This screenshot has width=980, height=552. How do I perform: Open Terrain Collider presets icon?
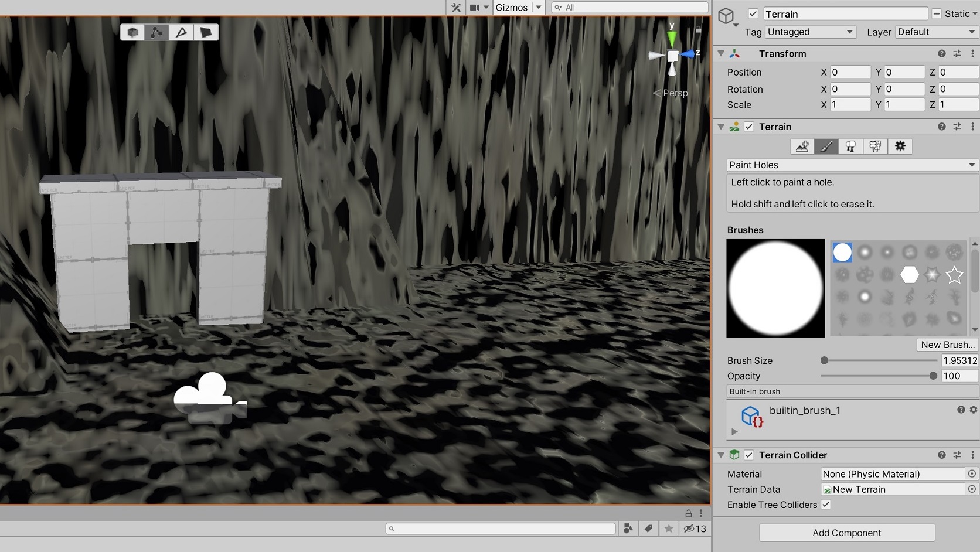coord(957,455)
